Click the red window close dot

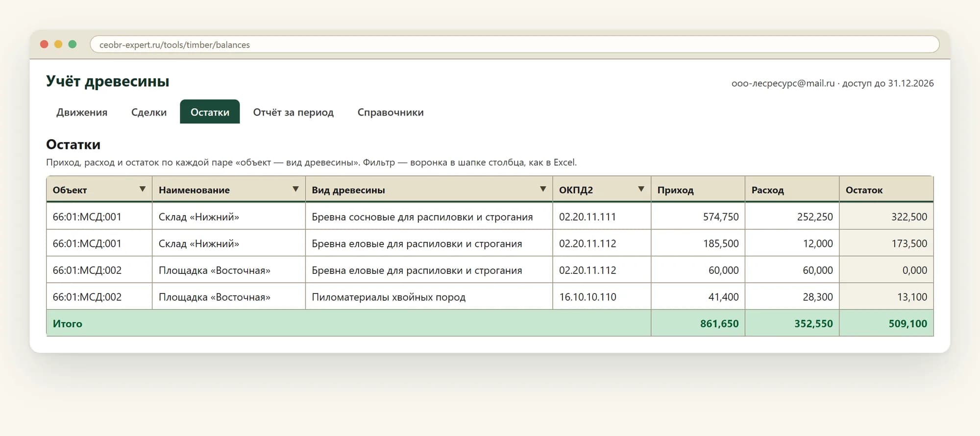(x=44, y=44)
